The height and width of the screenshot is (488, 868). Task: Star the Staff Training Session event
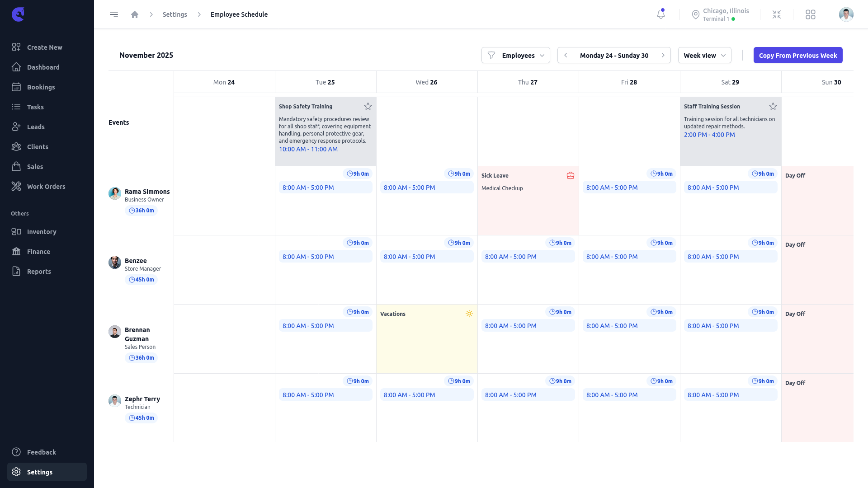[x=773, y=107]
